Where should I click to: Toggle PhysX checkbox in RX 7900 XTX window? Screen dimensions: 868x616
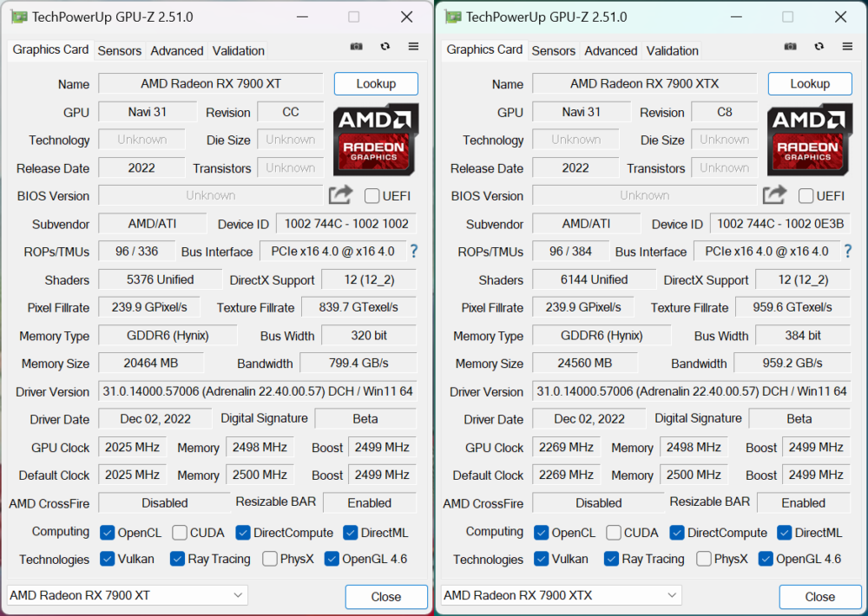click(x=704, y=559)
